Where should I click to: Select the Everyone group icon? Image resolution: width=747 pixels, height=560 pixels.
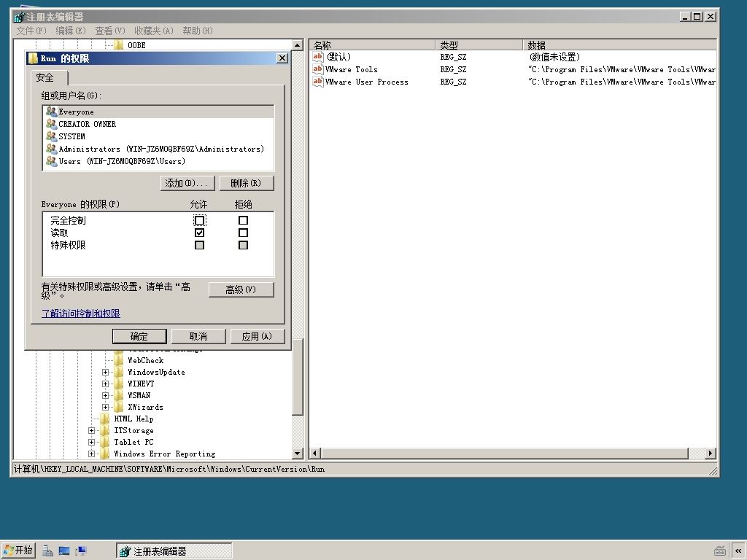point(51,112)
